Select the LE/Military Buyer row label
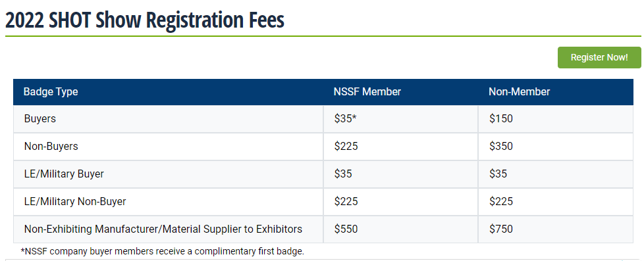Screen dimensions: 644x261 coord(64,174)
